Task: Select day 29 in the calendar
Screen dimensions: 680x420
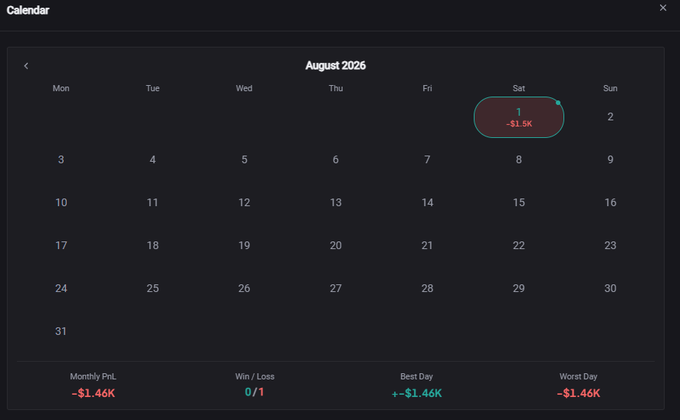Action: click(x=519, y=289)
